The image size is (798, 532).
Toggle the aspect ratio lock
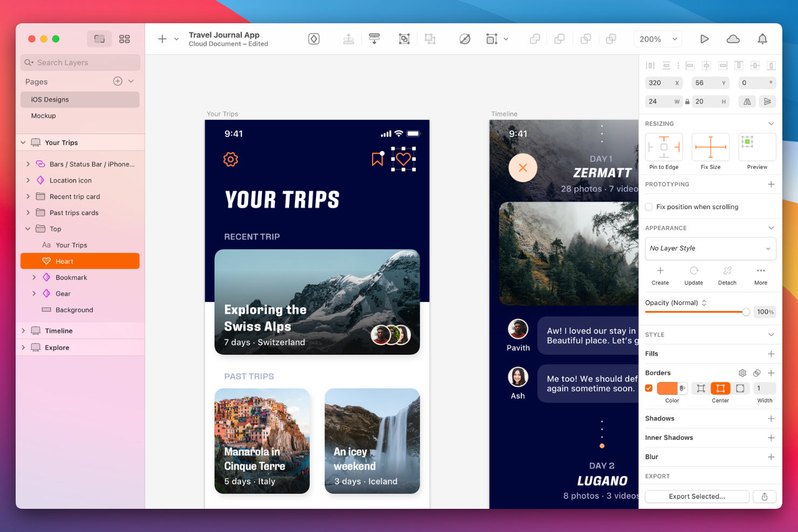pos(687,101)
